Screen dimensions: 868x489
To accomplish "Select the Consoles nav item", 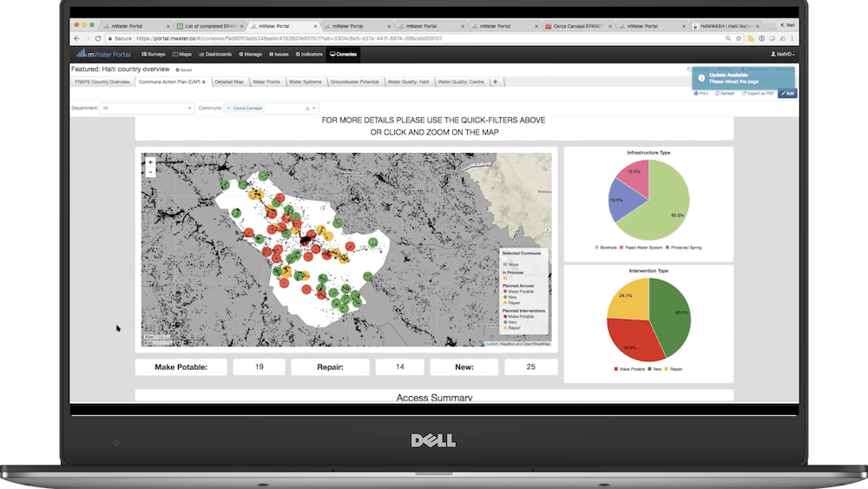I will (x=343, y=54).
